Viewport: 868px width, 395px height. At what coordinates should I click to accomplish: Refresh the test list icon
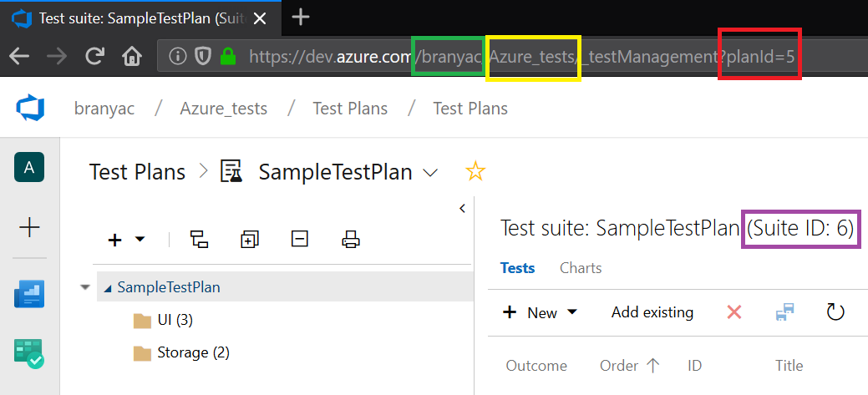tap(835, 312)
